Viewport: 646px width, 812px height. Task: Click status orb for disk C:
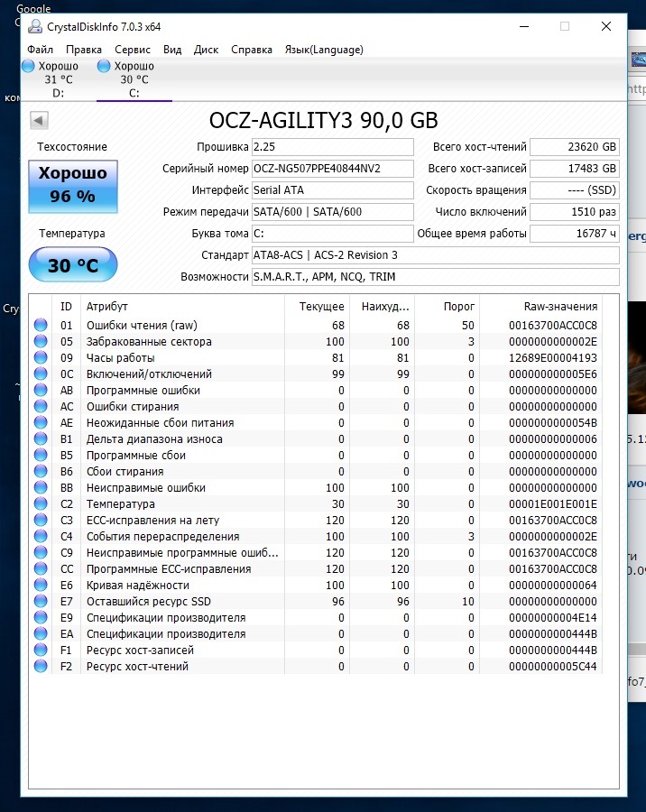coord(104,66)
